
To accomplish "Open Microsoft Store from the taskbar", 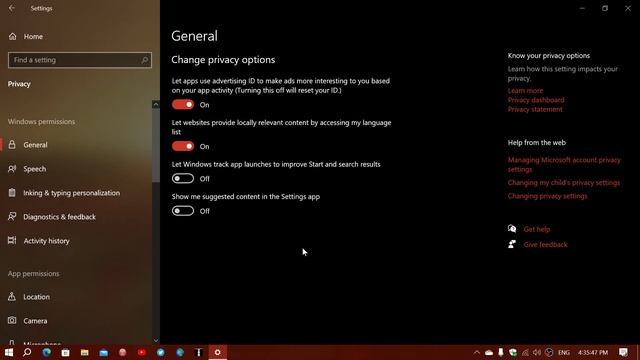I will [65, 352].
